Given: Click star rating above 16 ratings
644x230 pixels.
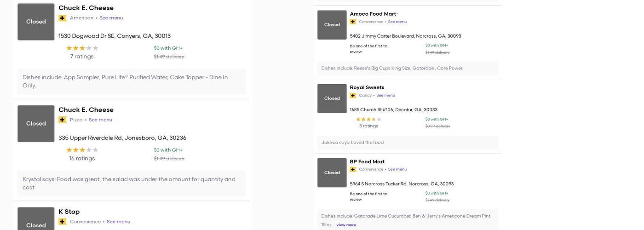Looking at the screenshot, I should coord(82,150).
